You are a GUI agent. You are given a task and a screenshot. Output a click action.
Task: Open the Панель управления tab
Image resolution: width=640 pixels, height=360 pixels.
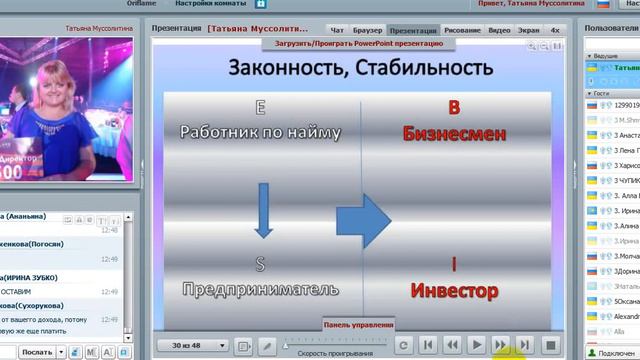[358, 325]
